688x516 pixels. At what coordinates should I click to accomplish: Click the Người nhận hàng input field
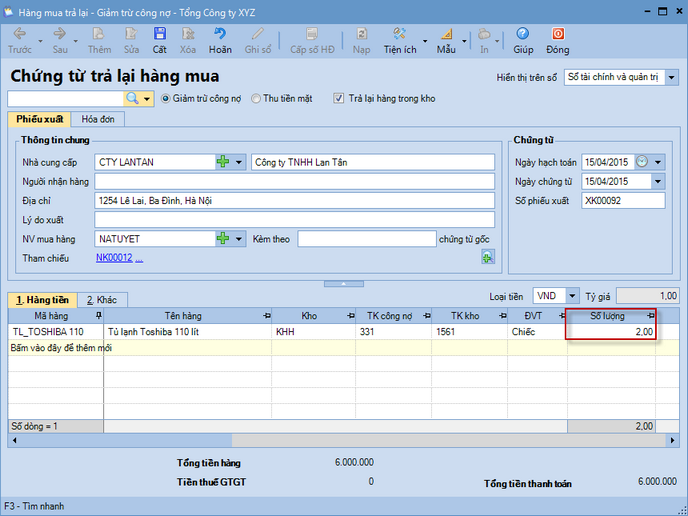tap(294, 181)
